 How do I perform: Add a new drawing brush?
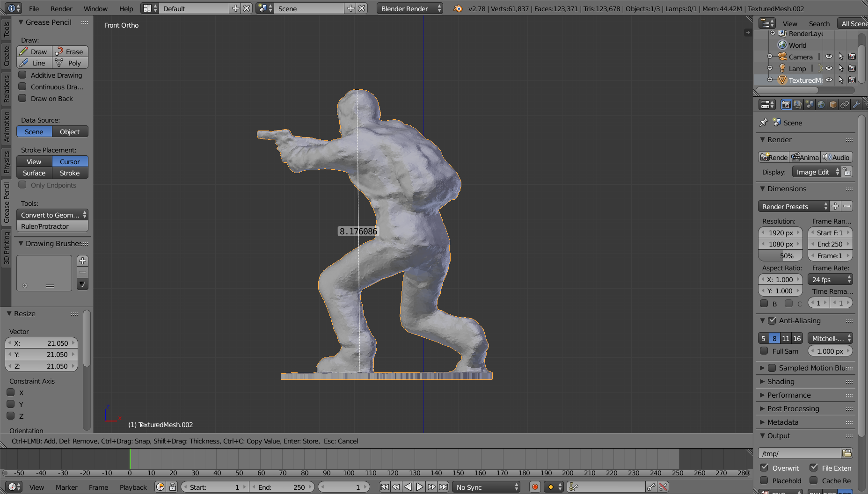click(82, 261)
